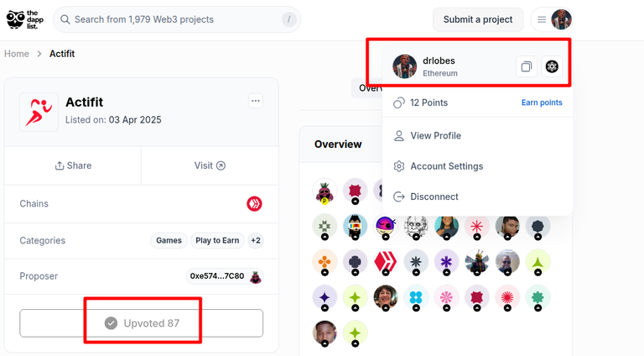Click the Submit a project button
The height and width of the screenshot is (356, 644).
(478, 19)
